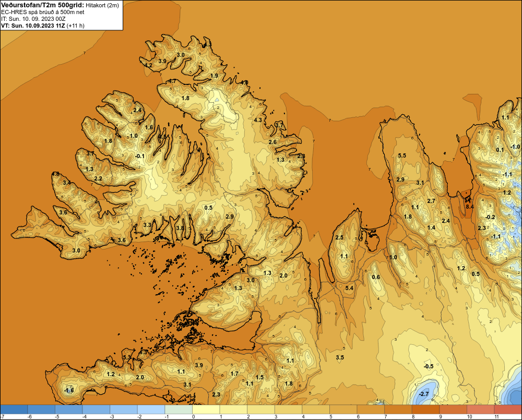Select the 'EC-HRES spá brúuð á 500m net' line
This screenshot has width=522, height=420.
click(x=43, y=12)
